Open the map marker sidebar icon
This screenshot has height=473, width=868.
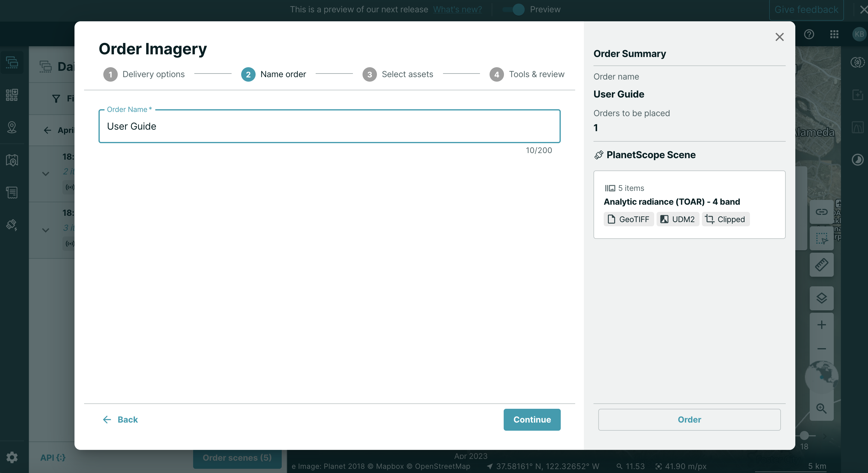pyautogui.click(x=12, y=160)
